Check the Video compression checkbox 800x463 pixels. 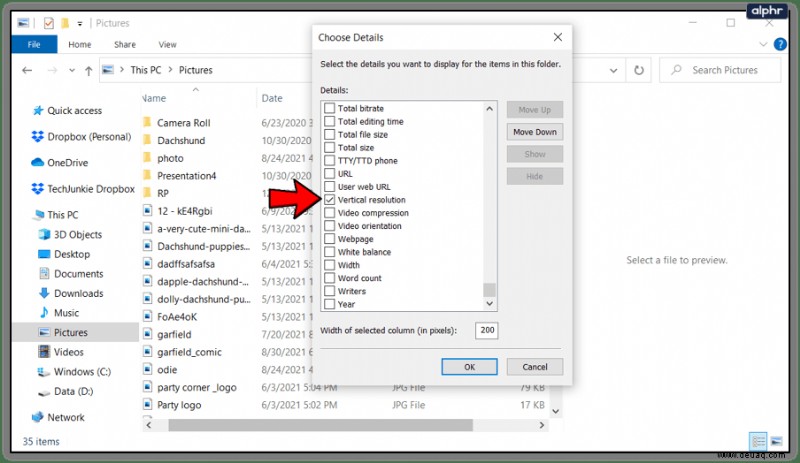[x=330, y=213]
